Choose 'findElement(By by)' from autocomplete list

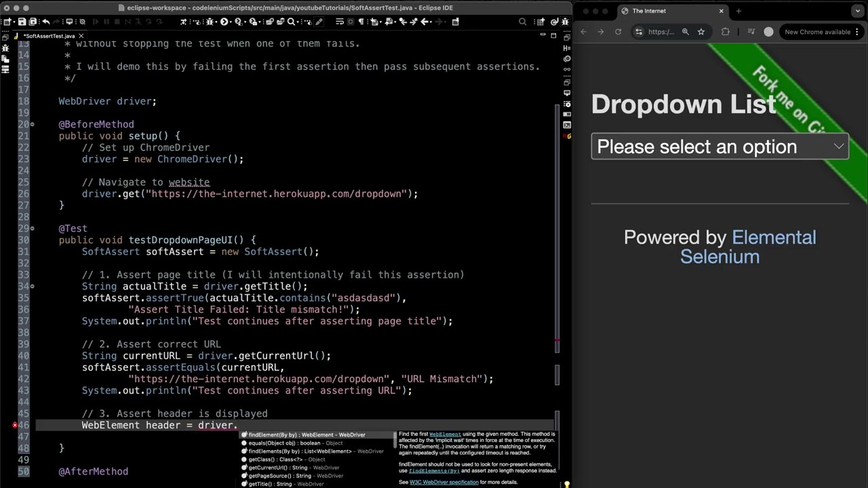[317, 434]
